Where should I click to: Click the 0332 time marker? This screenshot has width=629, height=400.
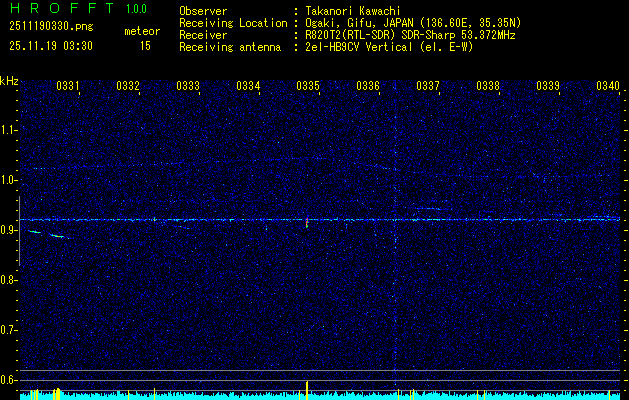128,86
